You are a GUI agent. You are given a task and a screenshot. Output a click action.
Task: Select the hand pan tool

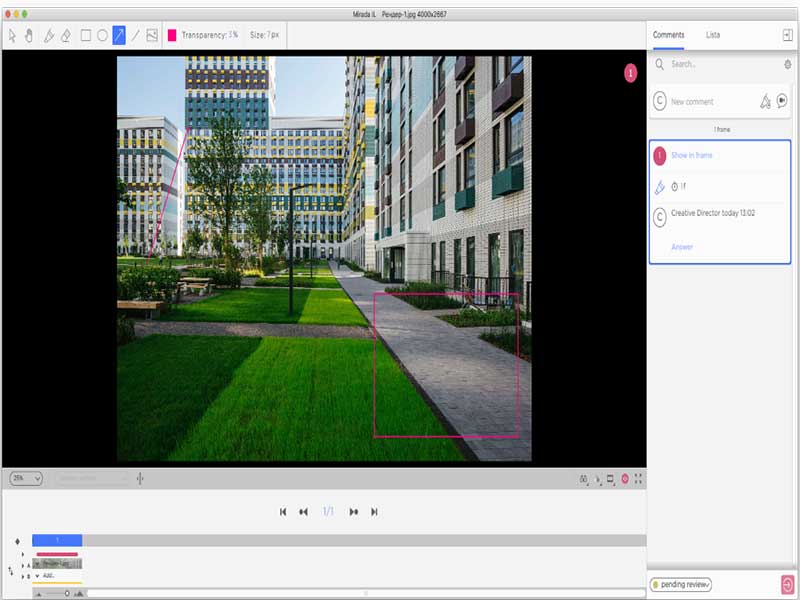pyautogui.click(x=29, y=35)
